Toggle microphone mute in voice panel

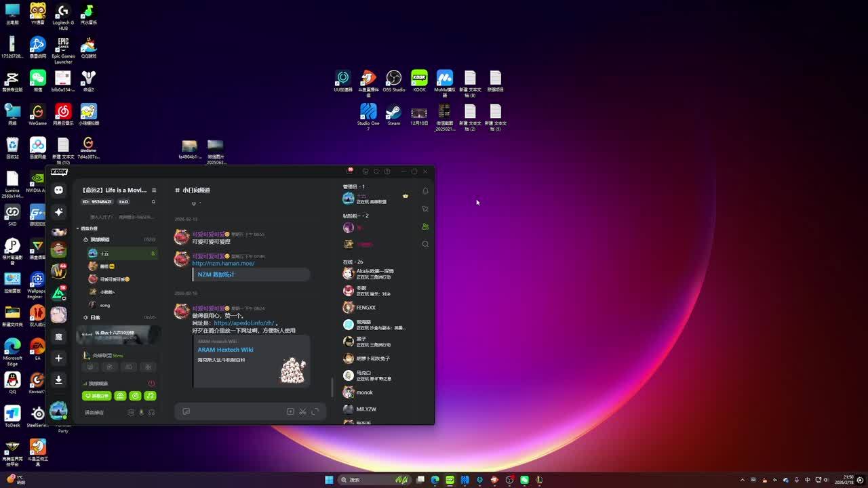[x=141, y=412]
